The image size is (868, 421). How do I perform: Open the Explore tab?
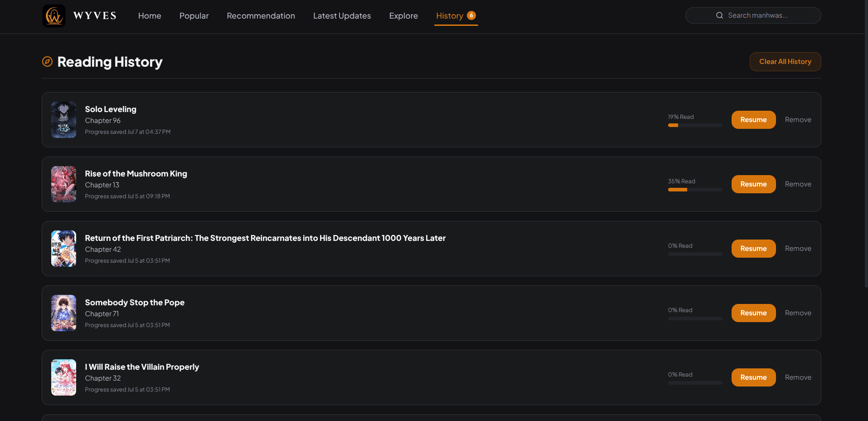coord(403,16)
